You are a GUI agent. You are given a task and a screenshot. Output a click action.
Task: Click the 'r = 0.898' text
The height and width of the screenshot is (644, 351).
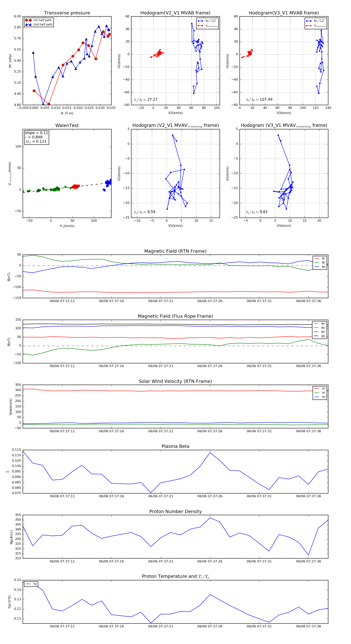[34, 137]
